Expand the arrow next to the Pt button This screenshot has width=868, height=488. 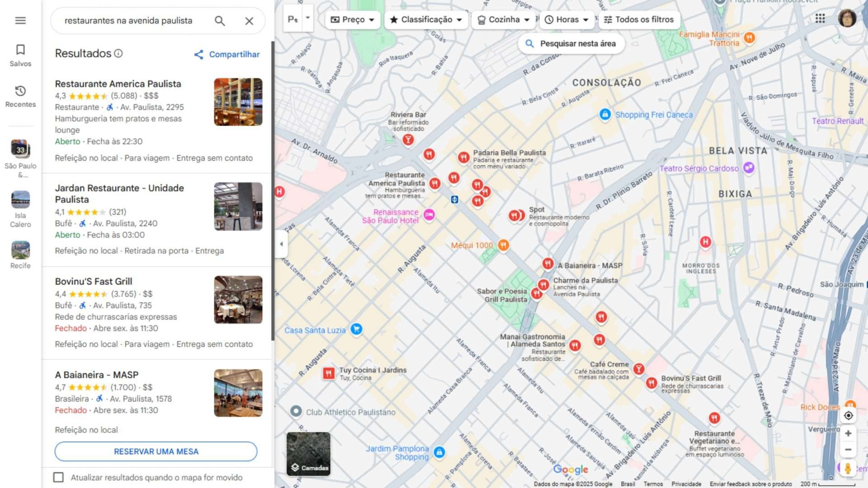coord(307,18)
